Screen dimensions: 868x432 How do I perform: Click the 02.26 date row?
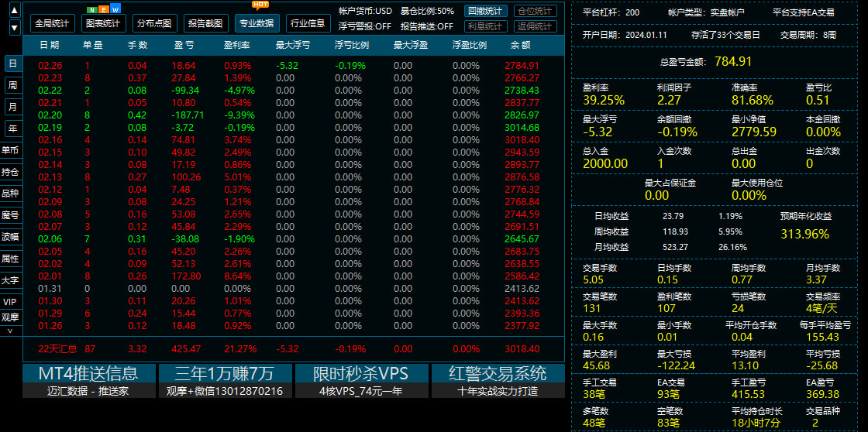click(x=294, y=65)
